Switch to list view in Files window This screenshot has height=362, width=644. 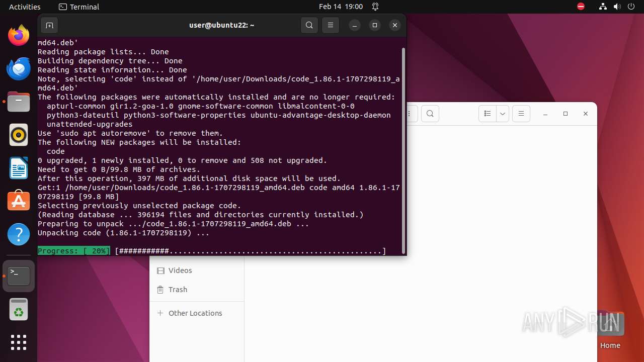click(487, 114)
